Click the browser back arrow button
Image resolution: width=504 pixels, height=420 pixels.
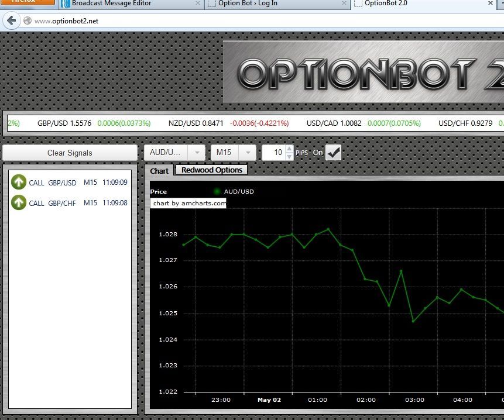11,21
